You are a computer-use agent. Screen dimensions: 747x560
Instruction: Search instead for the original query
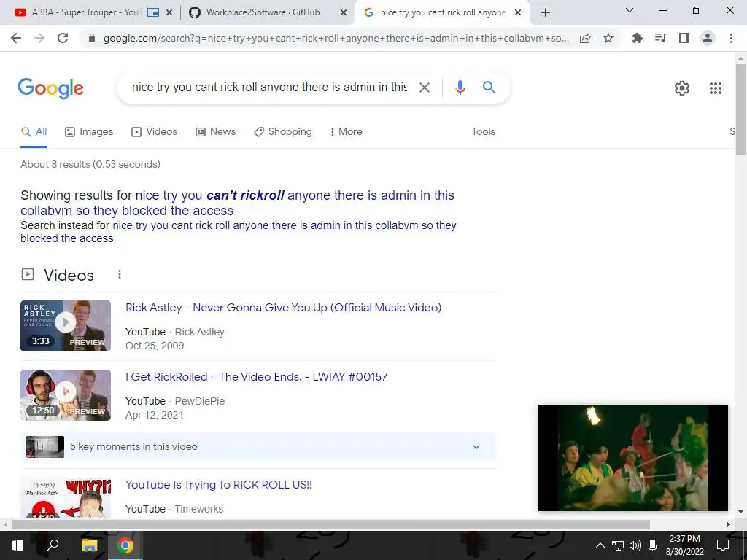[x=239, y=232]
